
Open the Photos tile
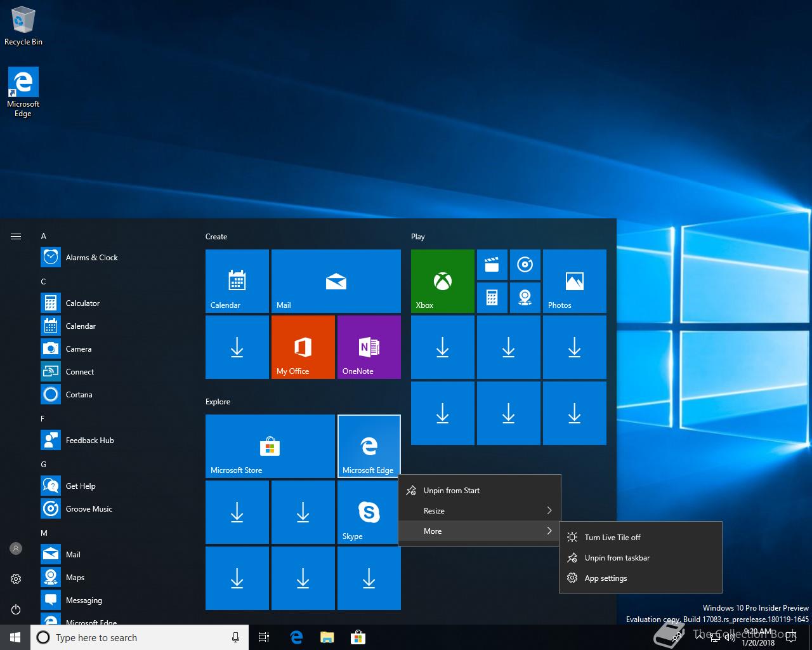575,281
